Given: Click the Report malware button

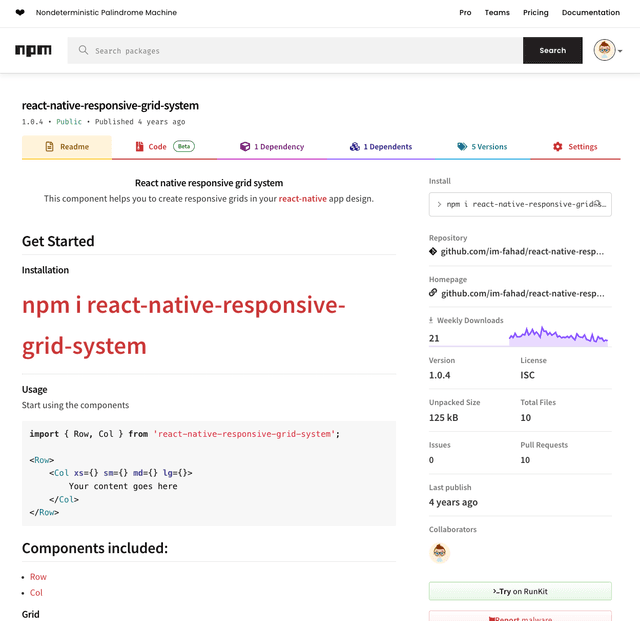Looking at the screenshot, I should coord(520,616).
